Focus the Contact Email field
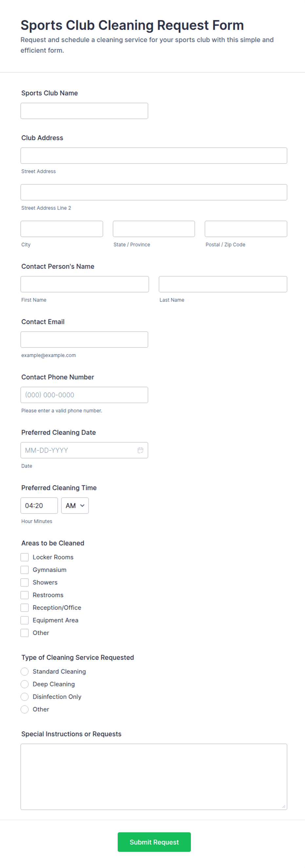 click(x=84, y=340)
